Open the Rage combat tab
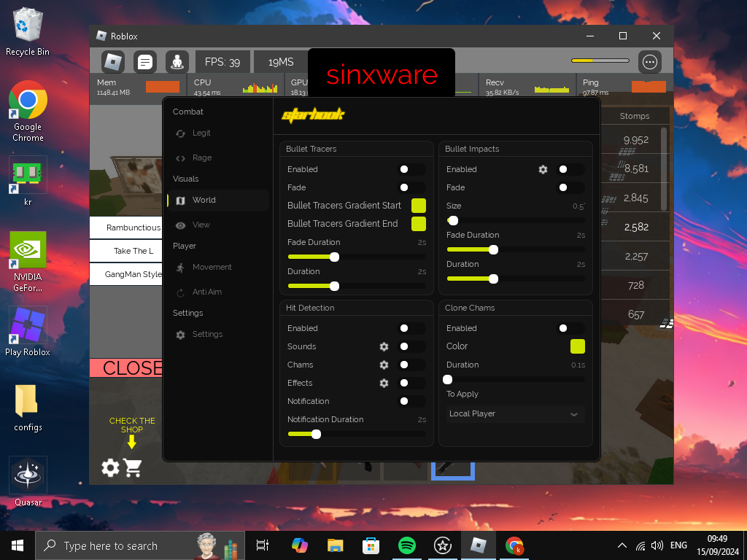This screenshot has width=747, height=560. [218, 158]
